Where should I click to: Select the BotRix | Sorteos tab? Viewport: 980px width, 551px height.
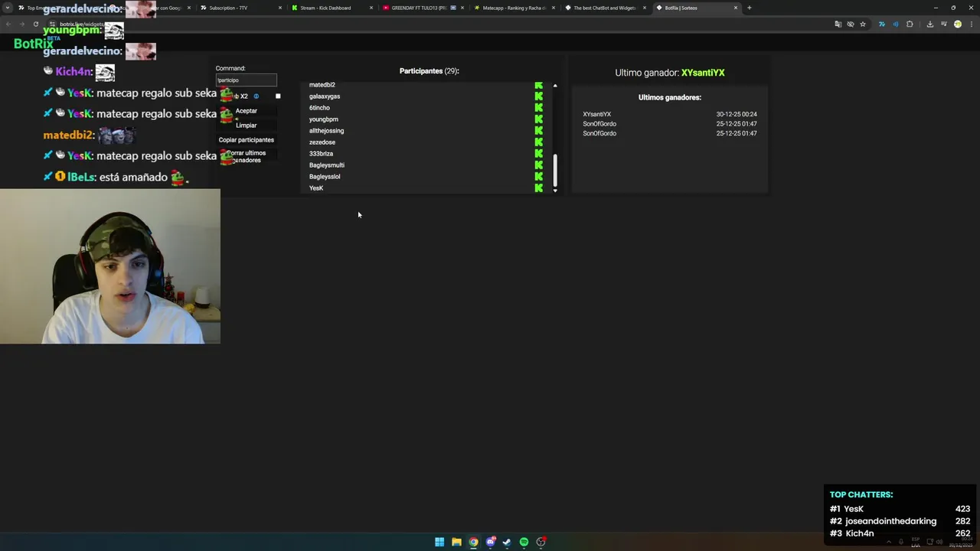[697, 8]
